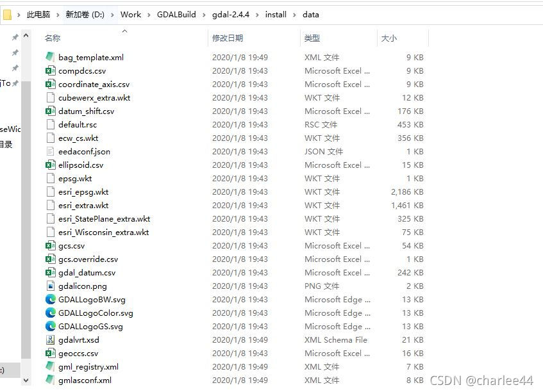Select the file name default.rsc
Viewport: 543px width, 392px height.
(x=78, y=124)
